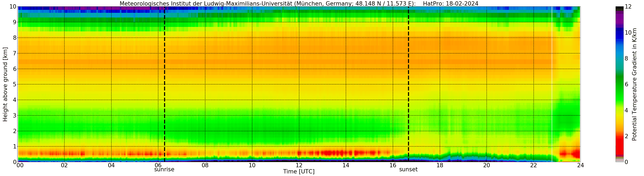The image size is (644, 176).
Task: Click the 'sunrise' label below the time axis
Action: 164,170
